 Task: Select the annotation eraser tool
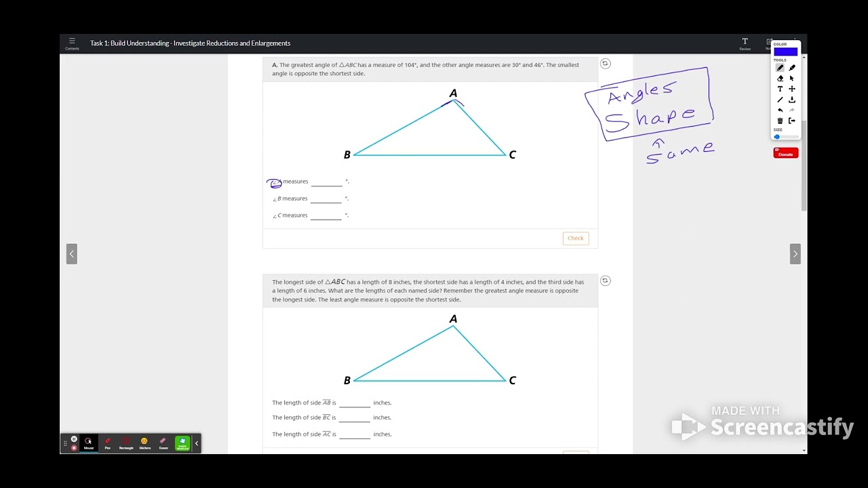[x=780, y=79]
